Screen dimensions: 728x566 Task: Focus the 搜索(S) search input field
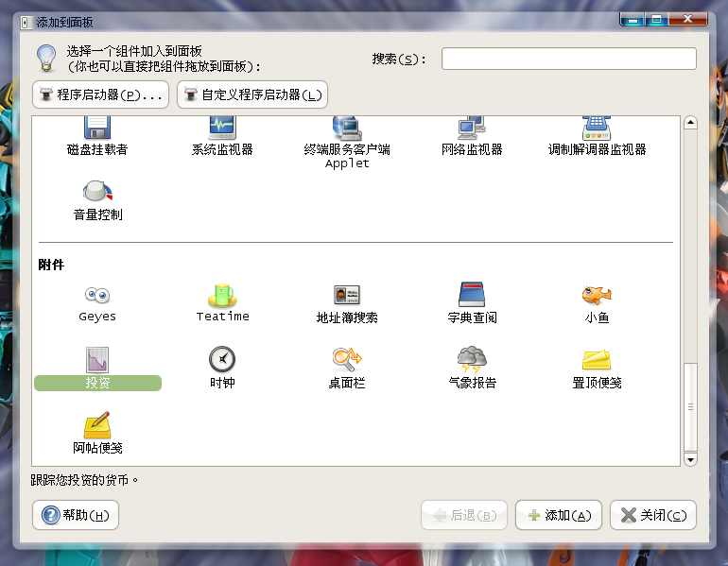pyautogui.click(x=569, y=59)
